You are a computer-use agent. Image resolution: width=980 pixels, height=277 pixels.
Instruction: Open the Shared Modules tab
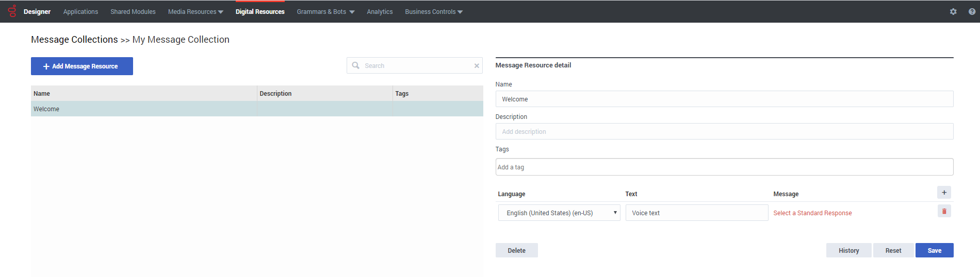(133, 12)
